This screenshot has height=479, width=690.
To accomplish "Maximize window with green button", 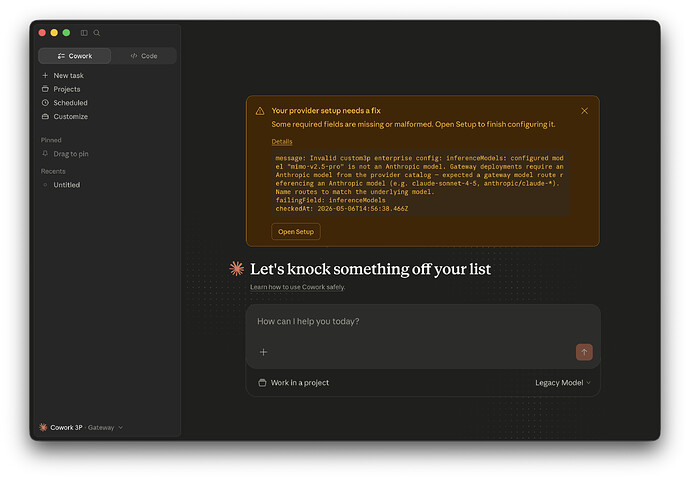I will [66, 33].
